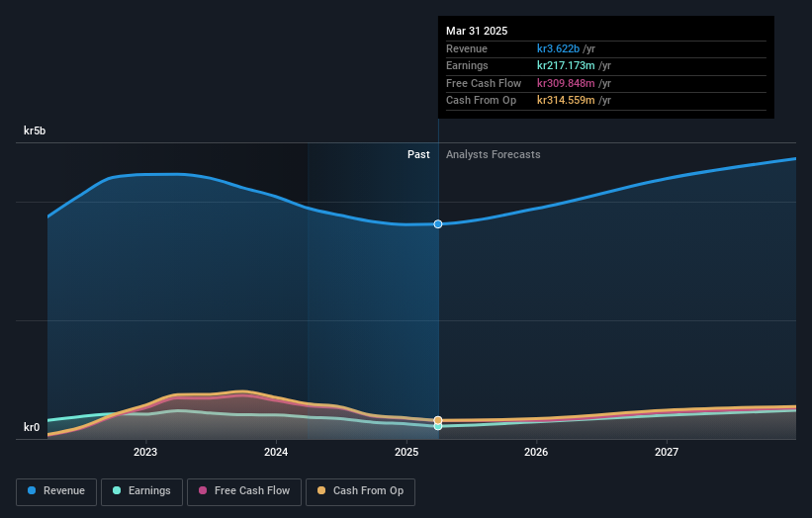Click the Mar 31 2025 tooltip date
Viewport: 812px width, 518px height.
(x=477, y=31)
